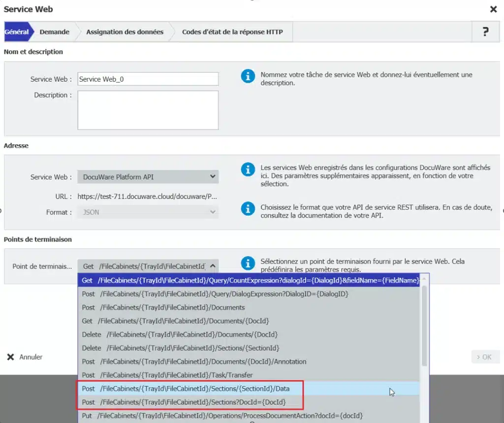The image size is (504, 423).
Task: Click the Annuler X icon
Action: [10, 357]
